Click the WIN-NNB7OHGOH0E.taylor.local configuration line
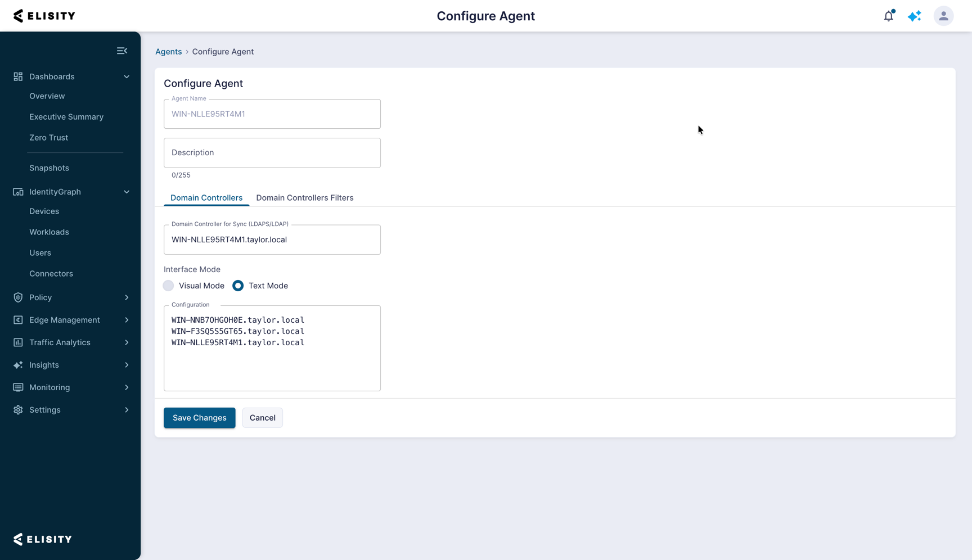 tap(238, 320)
